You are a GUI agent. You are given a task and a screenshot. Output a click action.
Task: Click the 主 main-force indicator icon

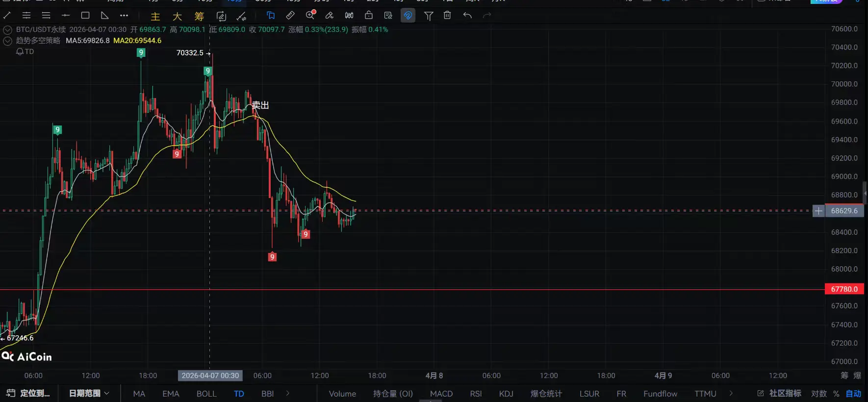coord(155,16)
